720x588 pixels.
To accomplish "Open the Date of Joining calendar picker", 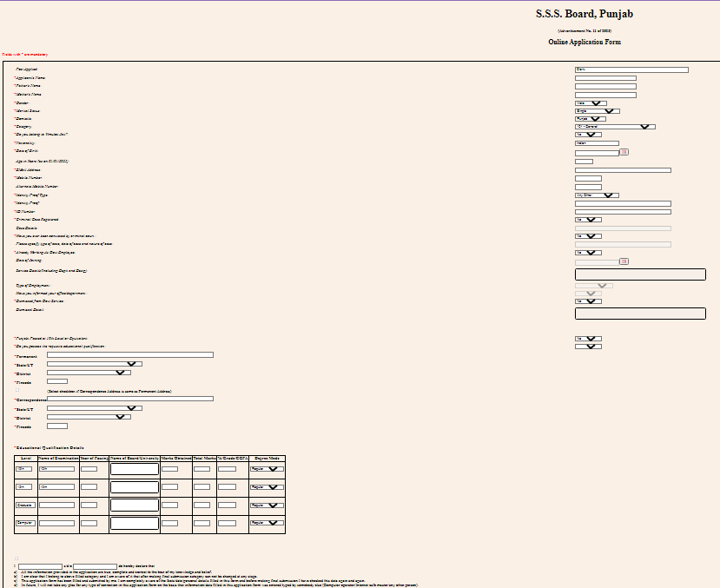I will click(624, 261).
